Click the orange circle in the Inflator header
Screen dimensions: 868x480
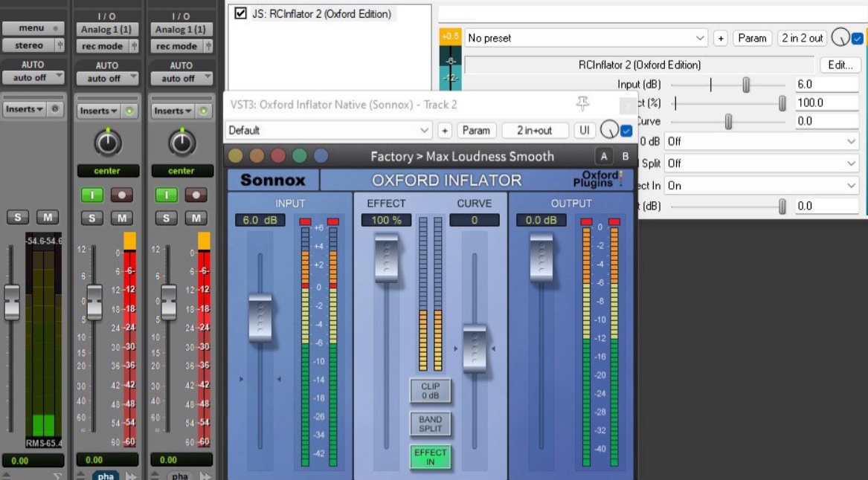pos(257,156)
